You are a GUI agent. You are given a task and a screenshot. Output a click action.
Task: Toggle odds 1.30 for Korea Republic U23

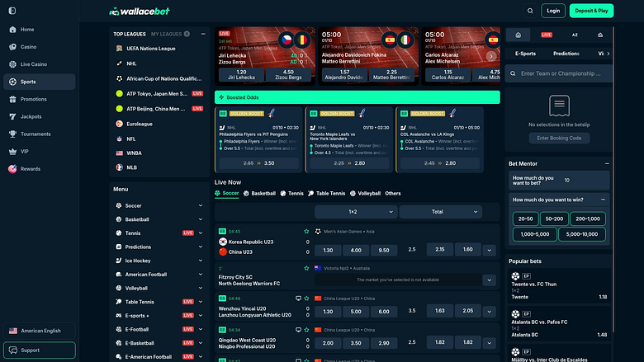[328, 250]
